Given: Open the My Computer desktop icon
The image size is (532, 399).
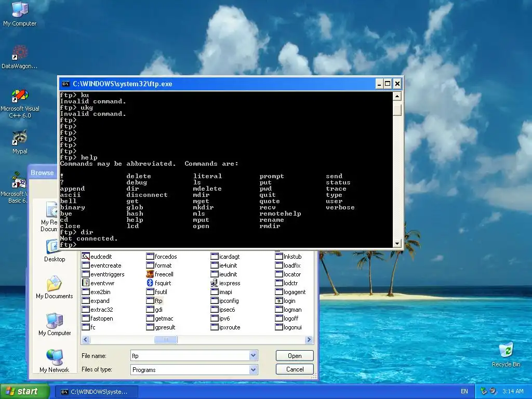Looking at the screenshot, I should (x=20, y=14).
